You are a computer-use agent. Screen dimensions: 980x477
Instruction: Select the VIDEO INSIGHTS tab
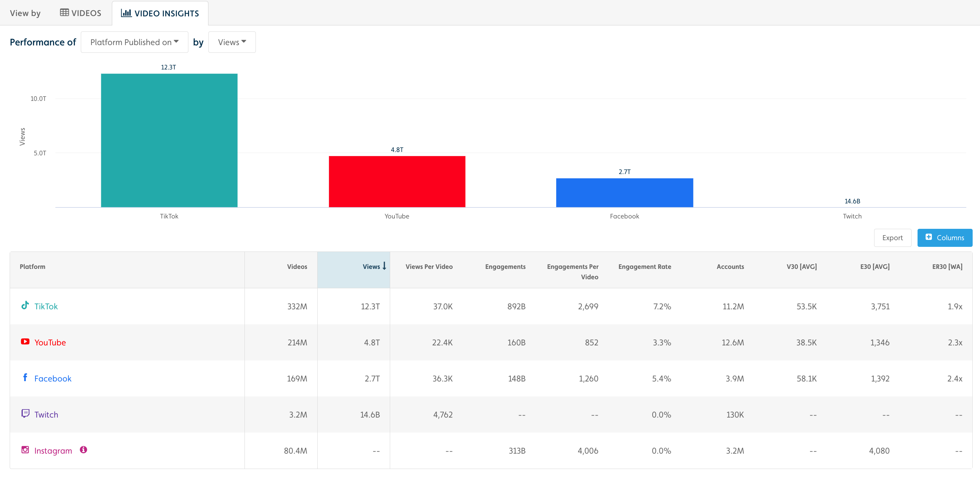[160, 13]
